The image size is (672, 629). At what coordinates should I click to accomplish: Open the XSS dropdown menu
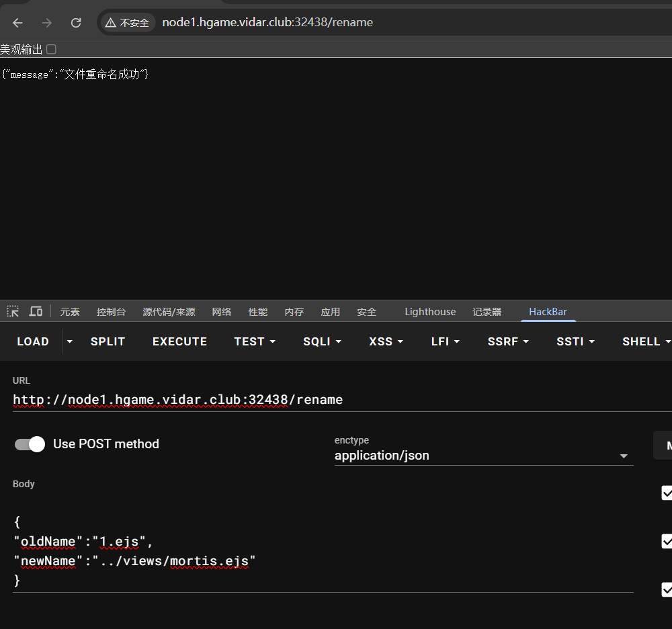coord(386,341)
